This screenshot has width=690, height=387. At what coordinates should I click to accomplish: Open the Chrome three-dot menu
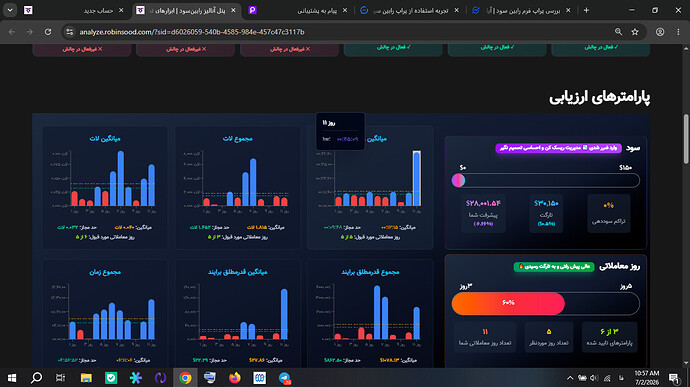coord(678,32)
